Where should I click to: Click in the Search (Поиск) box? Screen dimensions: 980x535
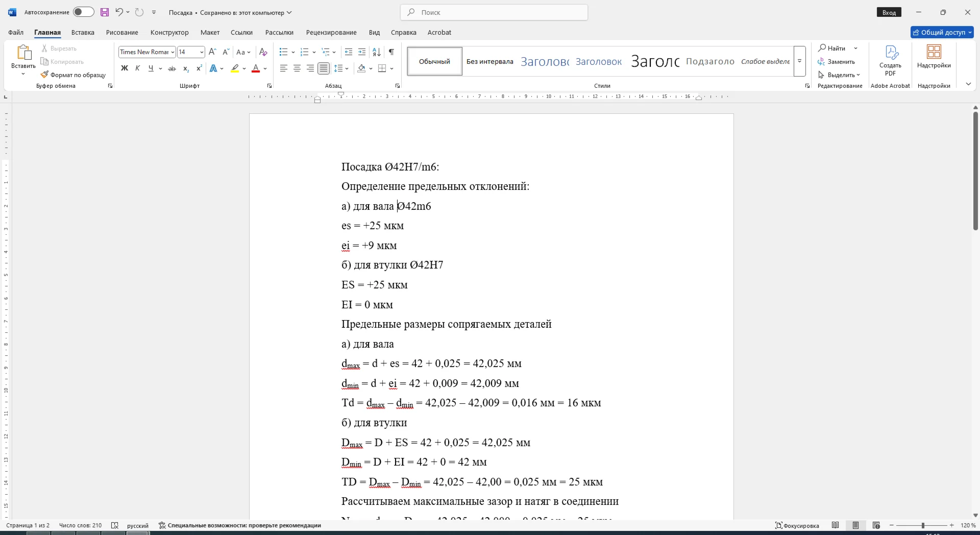494,12
